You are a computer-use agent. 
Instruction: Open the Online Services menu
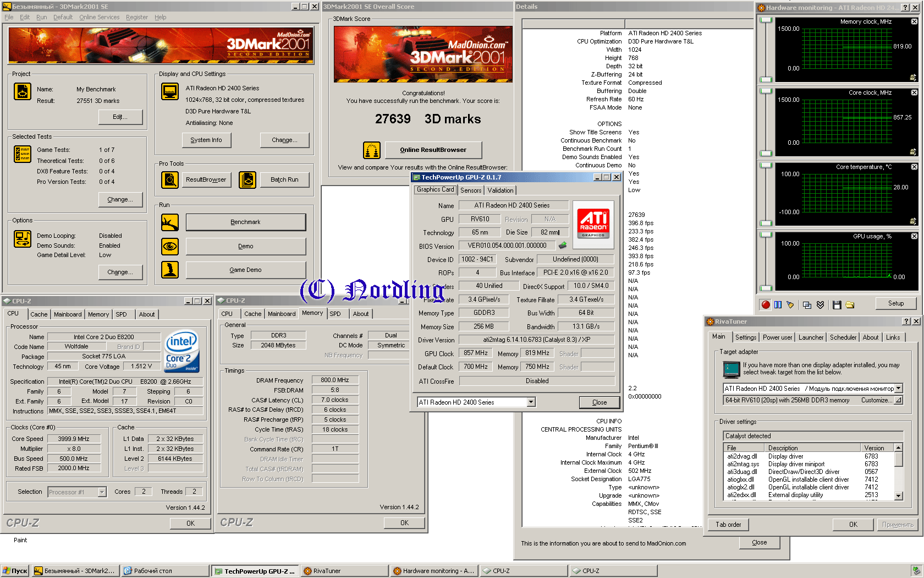(x=99, y=17)
